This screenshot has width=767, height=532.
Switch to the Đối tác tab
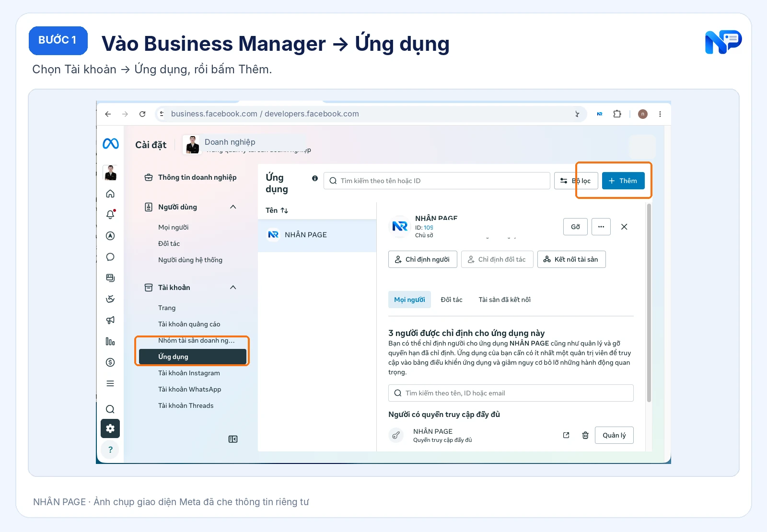452,300
